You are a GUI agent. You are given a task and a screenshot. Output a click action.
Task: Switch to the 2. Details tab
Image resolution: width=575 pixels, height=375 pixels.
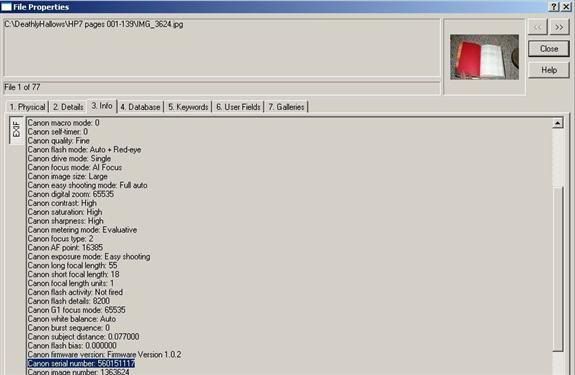pos(68,107)
